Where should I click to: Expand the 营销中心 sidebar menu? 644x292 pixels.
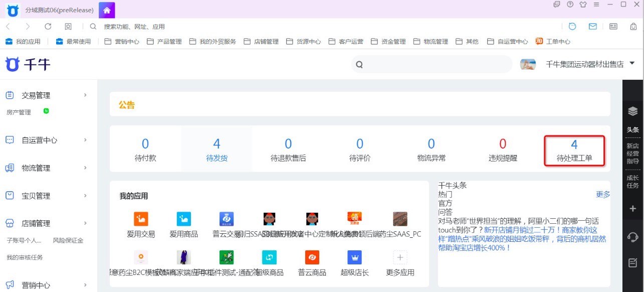47,285
